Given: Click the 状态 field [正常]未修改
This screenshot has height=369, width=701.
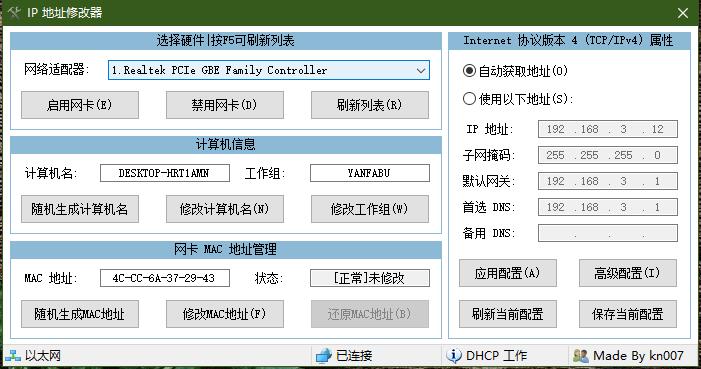Looking at the screenshot, I should 370,278.
